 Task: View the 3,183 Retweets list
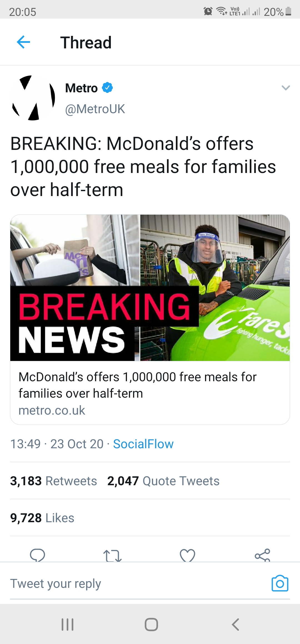[x=54, y=481]
